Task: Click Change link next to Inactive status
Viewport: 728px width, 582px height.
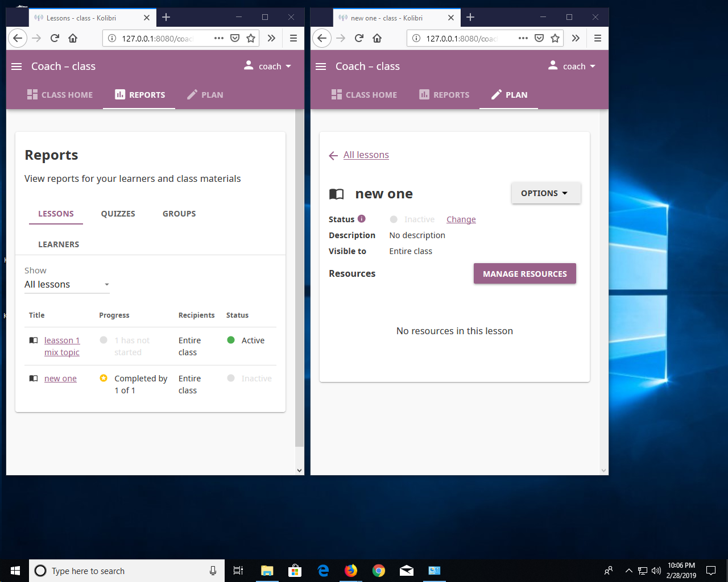Action: 461,219
